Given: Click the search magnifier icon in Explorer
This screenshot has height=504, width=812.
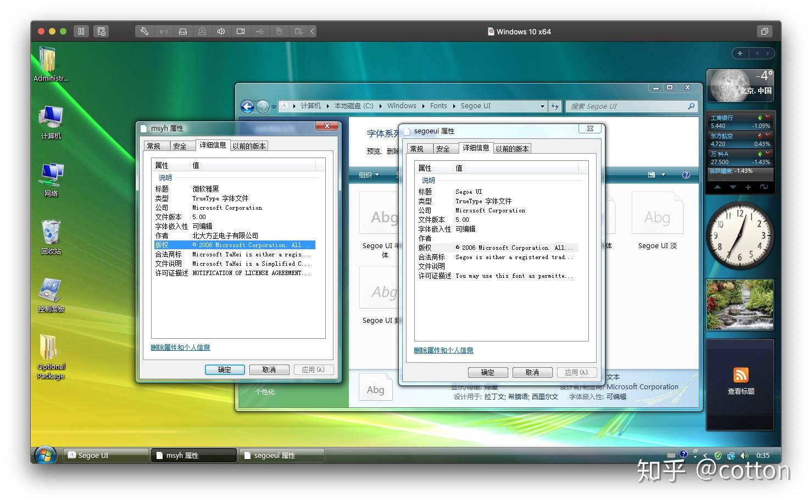Looking at the screenshot, I should point(691,107).
